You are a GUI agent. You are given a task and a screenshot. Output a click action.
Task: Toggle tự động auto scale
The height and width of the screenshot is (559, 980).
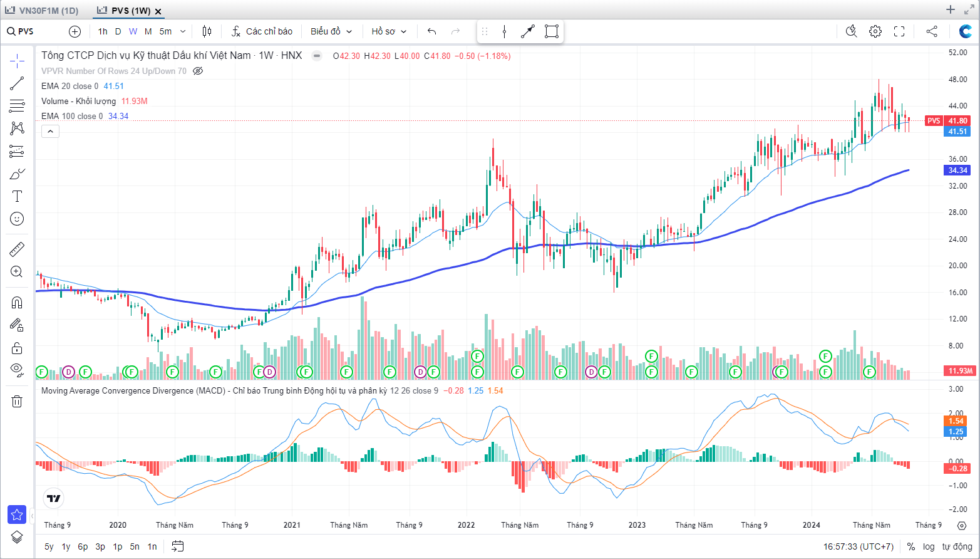[957, 546]
